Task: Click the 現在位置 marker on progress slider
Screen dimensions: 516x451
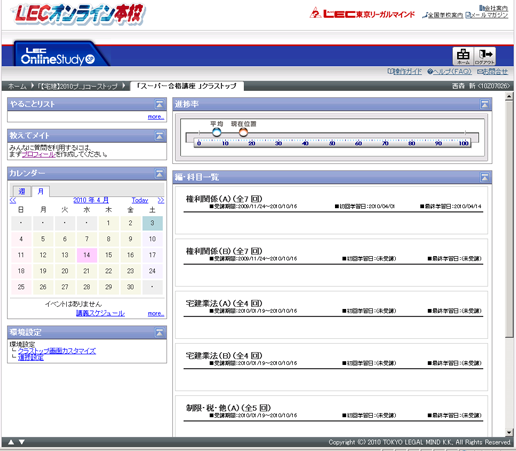Action: [x=243, y=132]
